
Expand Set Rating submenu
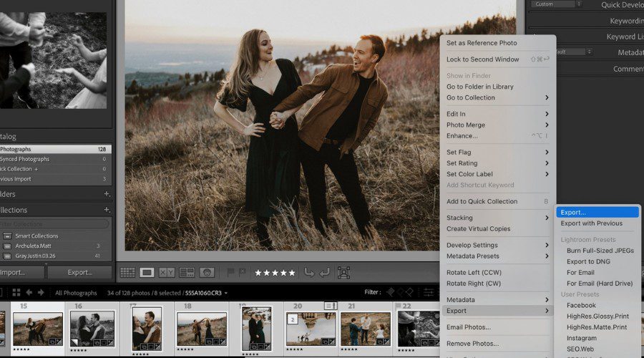coord(498,163)
